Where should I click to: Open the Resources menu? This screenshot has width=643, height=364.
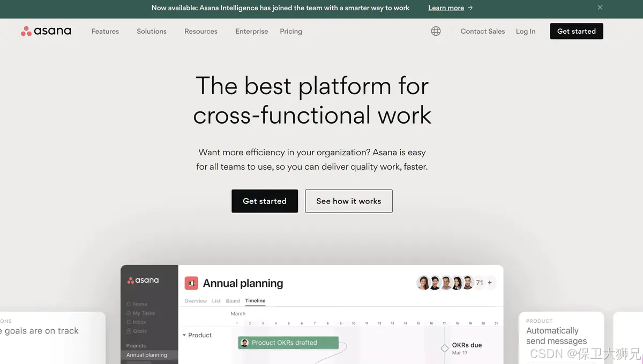[x=201, y=31]
